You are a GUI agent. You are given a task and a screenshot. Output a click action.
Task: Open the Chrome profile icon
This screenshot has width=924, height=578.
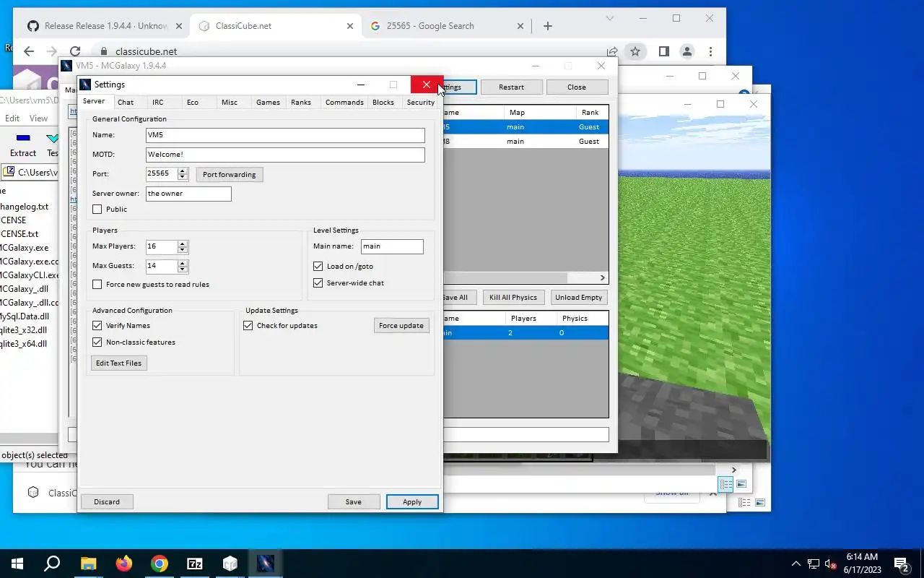[687, 51]
